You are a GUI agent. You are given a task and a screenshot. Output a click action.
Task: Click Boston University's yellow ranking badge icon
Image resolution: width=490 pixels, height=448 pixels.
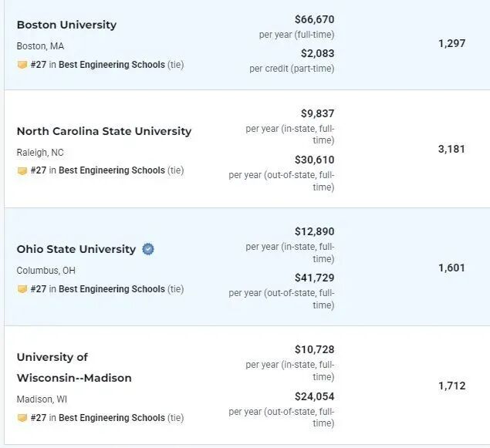pos(22,65)
